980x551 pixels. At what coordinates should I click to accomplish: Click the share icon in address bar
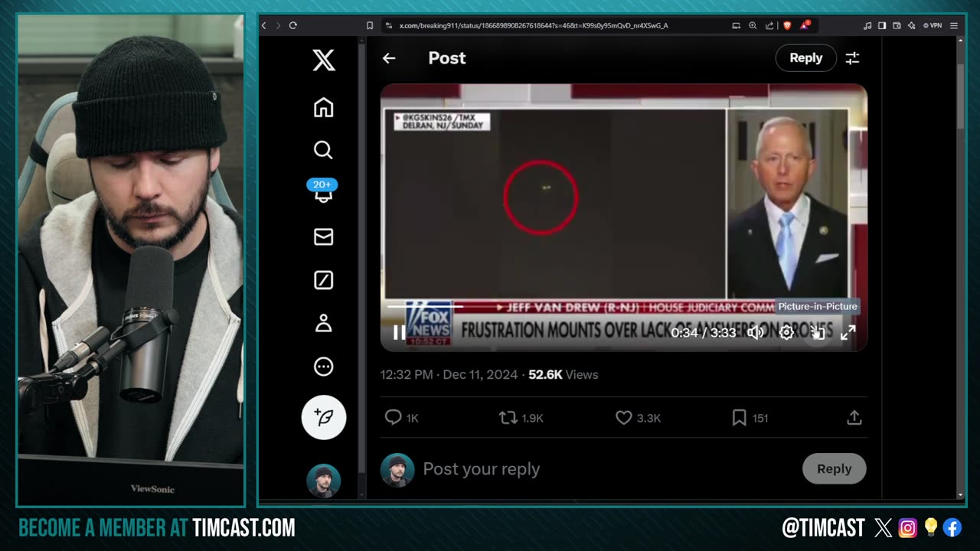769,25
